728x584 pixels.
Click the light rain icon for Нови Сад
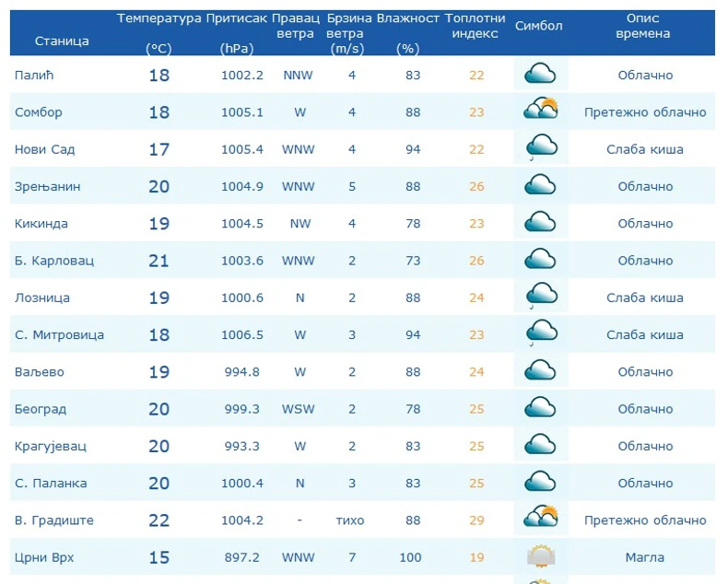pyautogui.click(x=541, y=148)
